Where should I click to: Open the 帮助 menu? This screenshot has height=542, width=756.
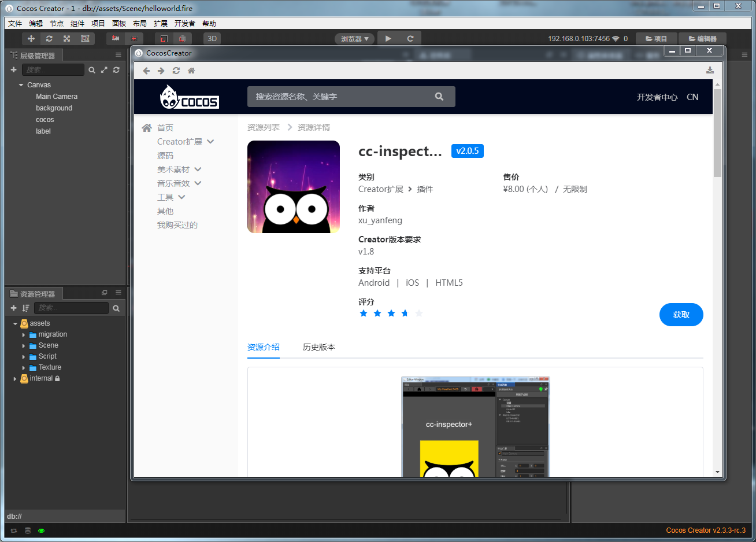(209, 24)
